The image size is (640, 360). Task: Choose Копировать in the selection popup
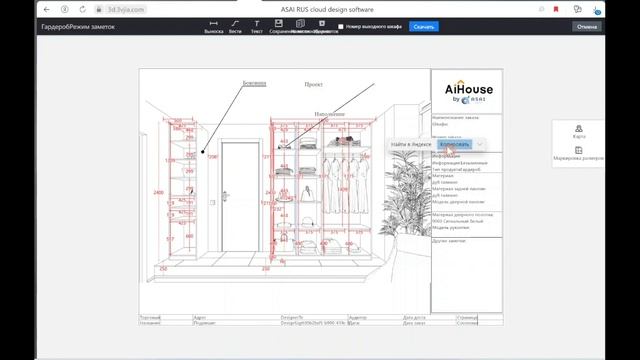coord(455,144)
